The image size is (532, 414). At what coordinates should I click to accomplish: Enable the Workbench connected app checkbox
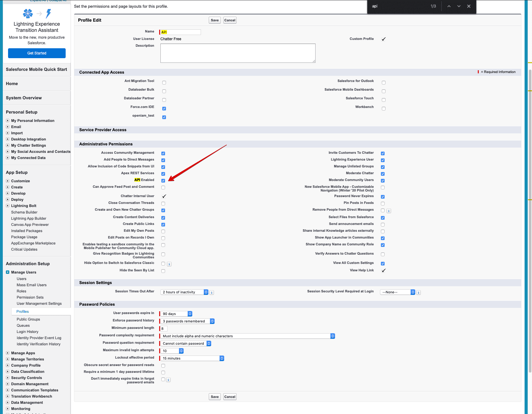[384, 109]
